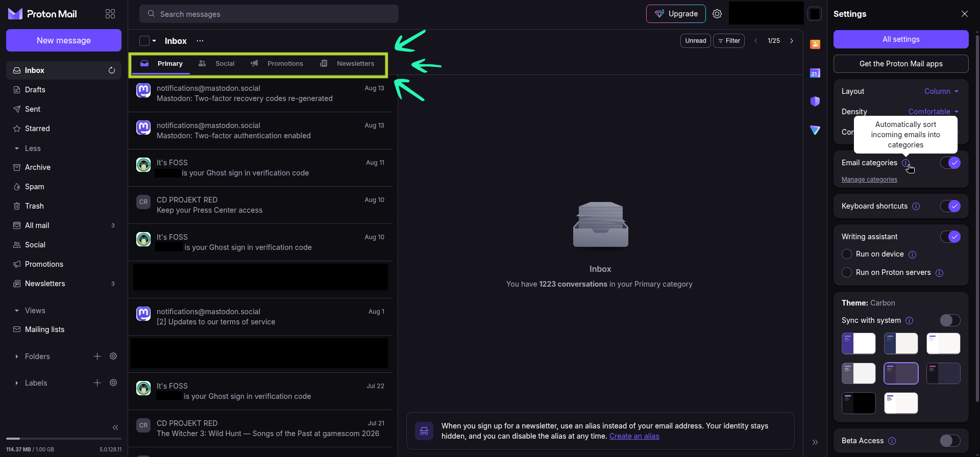Viewport: 980px width, 457px height.
Task: Open the Density Comfortable dropdown
Action: pyautogui.click(x=933, y=112)
